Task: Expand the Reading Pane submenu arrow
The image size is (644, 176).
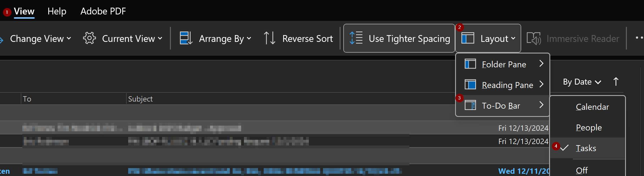Action: tap(541, 84)
